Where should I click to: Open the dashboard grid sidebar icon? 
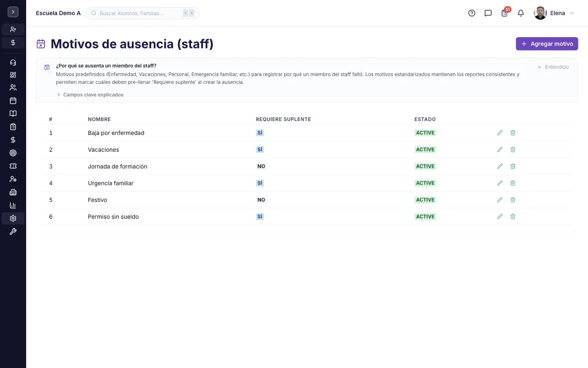(13, 75)
